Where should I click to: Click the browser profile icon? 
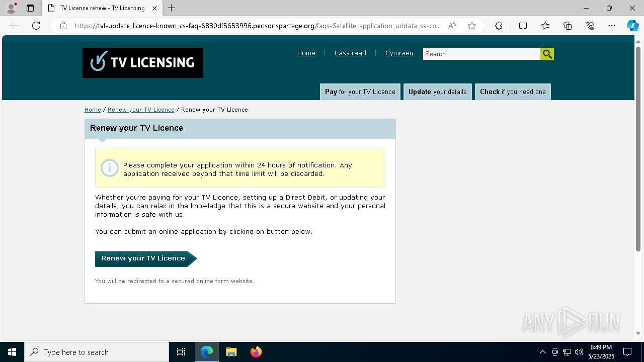(11, 8)
